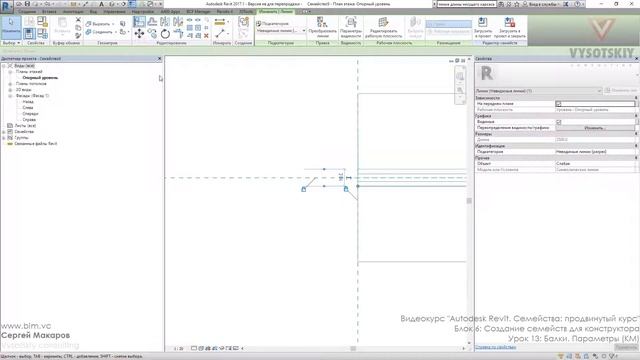Collapse the Фасады (Фасад 1) tree node

tap(10, 96)
